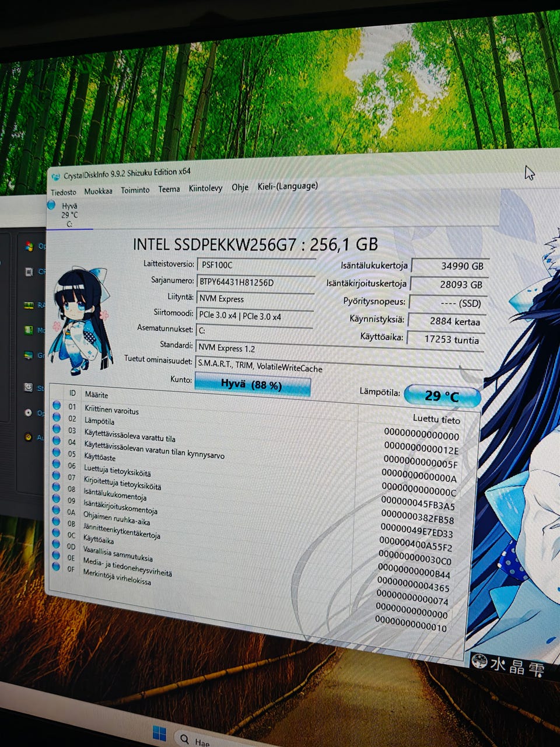
Task: Click the host reads value 34990 GB
Action: coord(449,266)
